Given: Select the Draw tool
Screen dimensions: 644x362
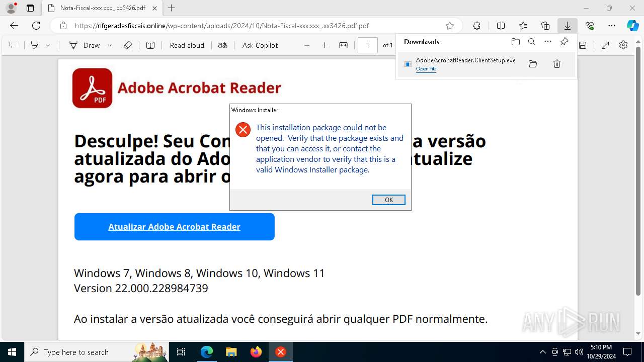Looking at the screenshot, I should coord(85,45).
